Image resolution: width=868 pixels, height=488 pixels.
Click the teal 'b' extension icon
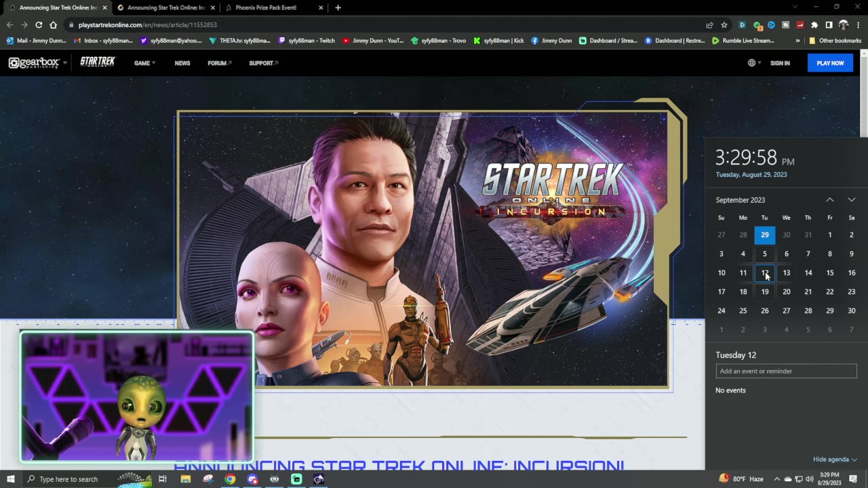click(742, 24)
